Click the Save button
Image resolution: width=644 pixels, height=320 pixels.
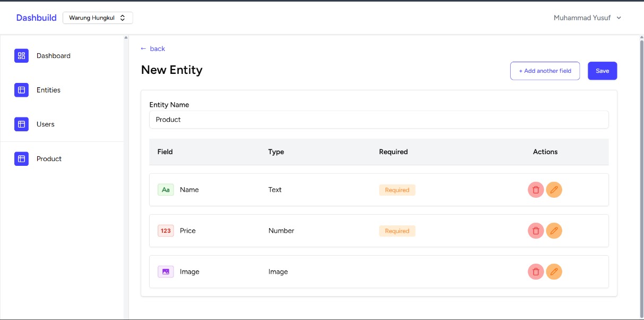[x=602, y=71]
